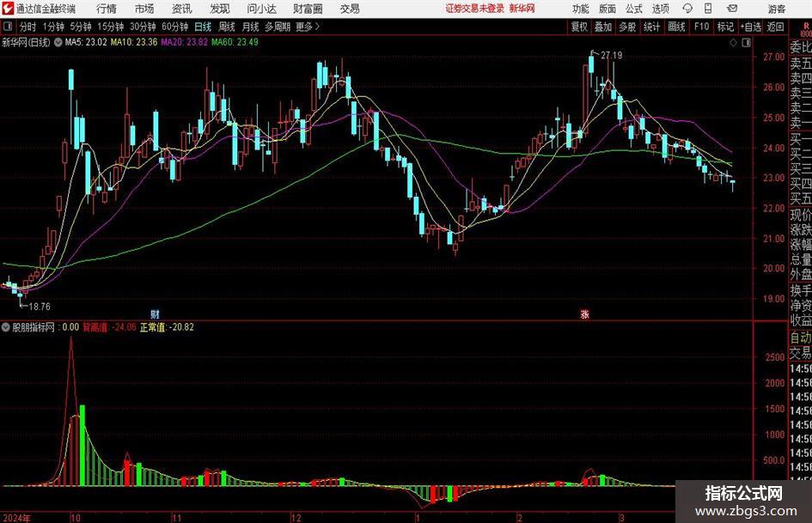Click the 标记 mark toolbar button
The width and height of the screenshot is (812, 523).
point(725,27)
